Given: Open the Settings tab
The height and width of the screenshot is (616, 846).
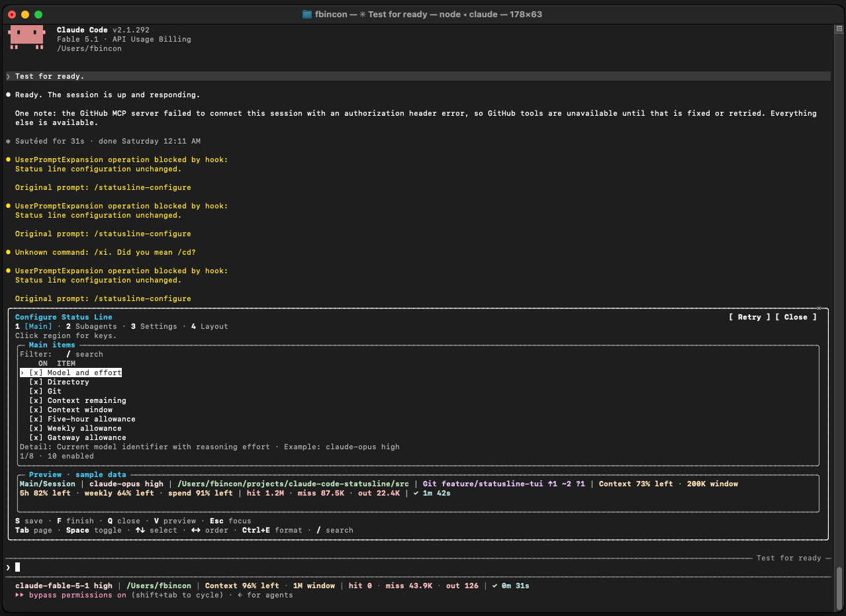Looking at the screenshot, I should tap(154, 326).
